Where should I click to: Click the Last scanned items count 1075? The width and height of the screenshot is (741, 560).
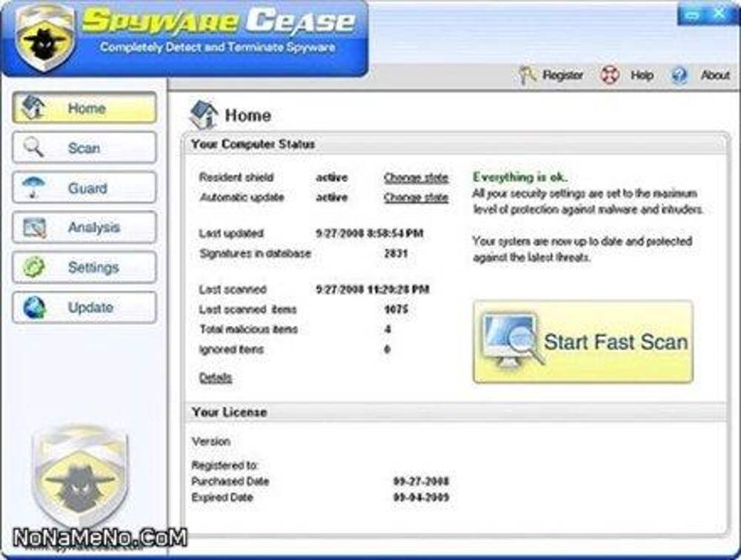pos(396,310)
